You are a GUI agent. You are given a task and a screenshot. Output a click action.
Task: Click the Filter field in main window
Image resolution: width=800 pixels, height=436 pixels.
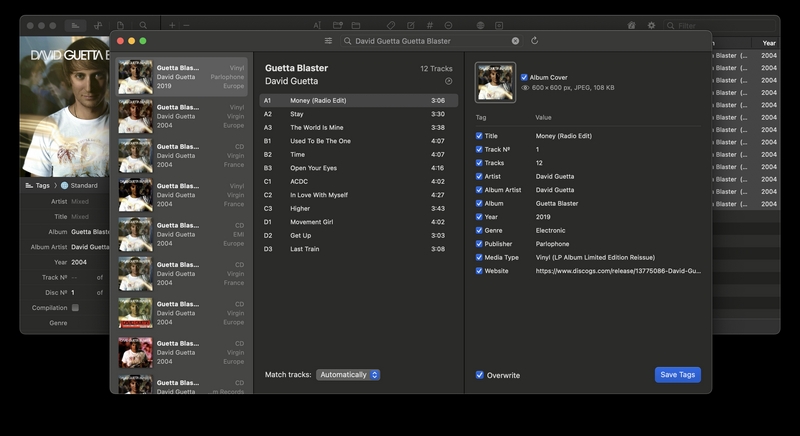coord(719,25)
